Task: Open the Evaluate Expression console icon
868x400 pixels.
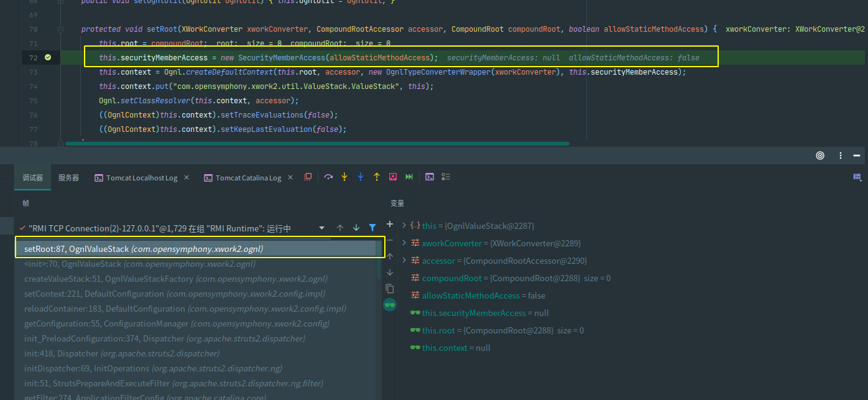Action: point(430,177)
